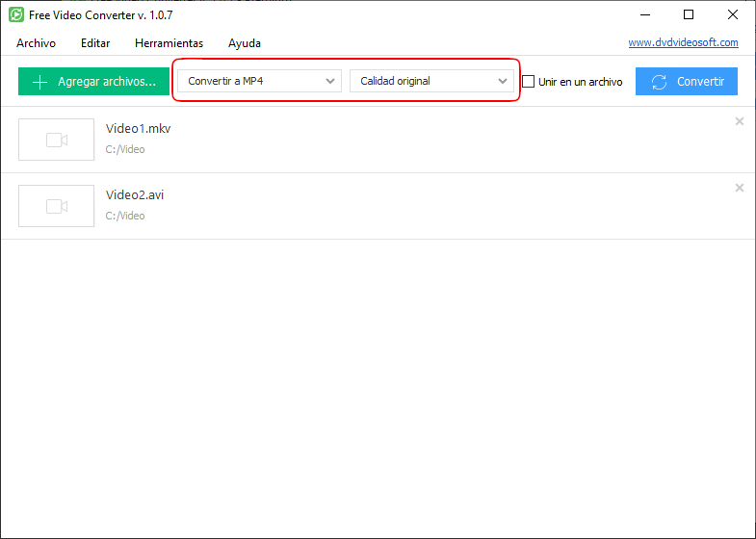Visit the www.dvdvideosoft.com link

[683, 42]
